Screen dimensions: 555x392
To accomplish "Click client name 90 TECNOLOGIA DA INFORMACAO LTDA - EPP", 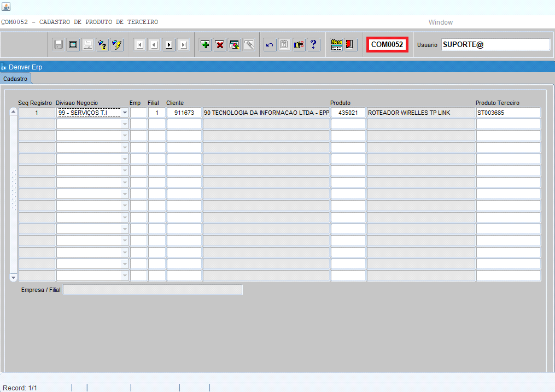I will point(266,113).
